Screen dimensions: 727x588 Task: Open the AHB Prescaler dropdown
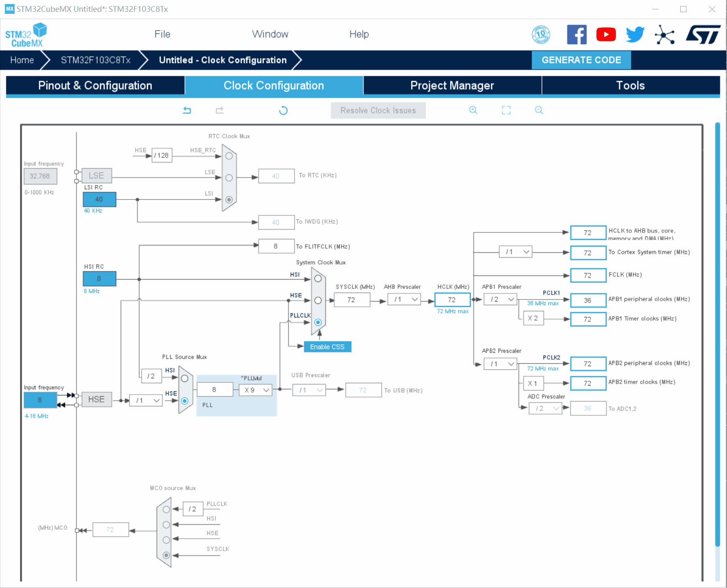[404, 299]
